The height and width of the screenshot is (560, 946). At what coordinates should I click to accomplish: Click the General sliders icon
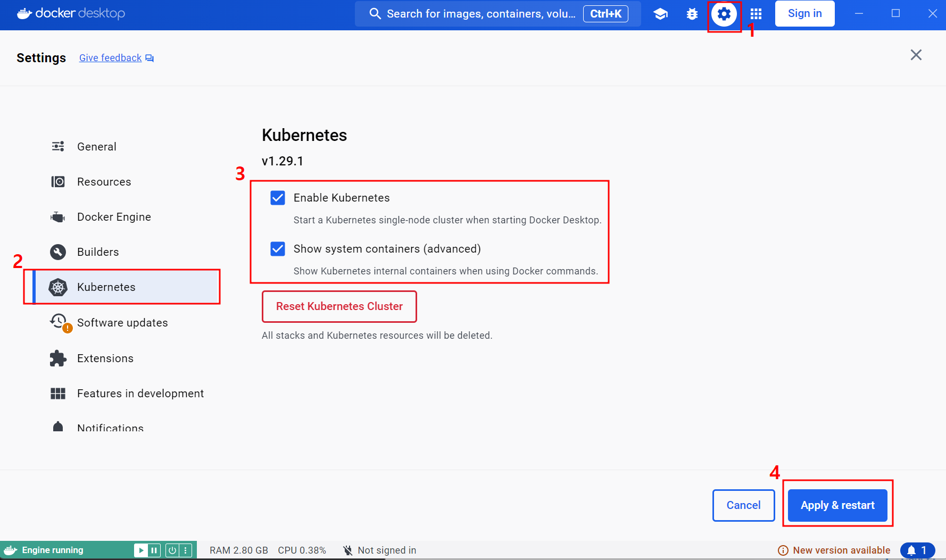click(58, 146)
